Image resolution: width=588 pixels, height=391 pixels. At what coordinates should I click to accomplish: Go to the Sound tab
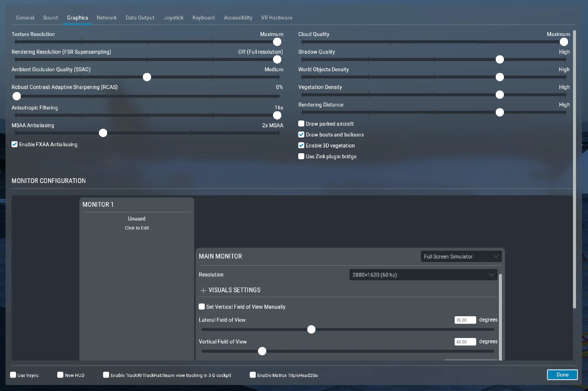tap(50, 18)
